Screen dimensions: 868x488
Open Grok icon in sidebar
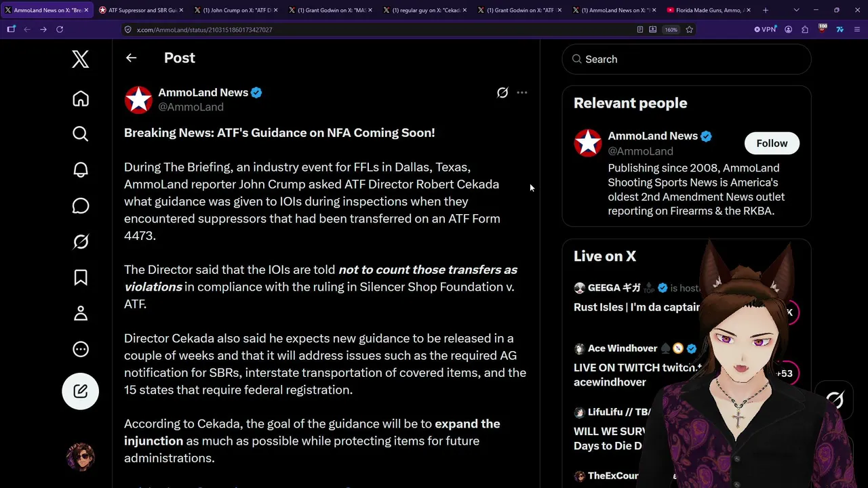pos(81,241)
